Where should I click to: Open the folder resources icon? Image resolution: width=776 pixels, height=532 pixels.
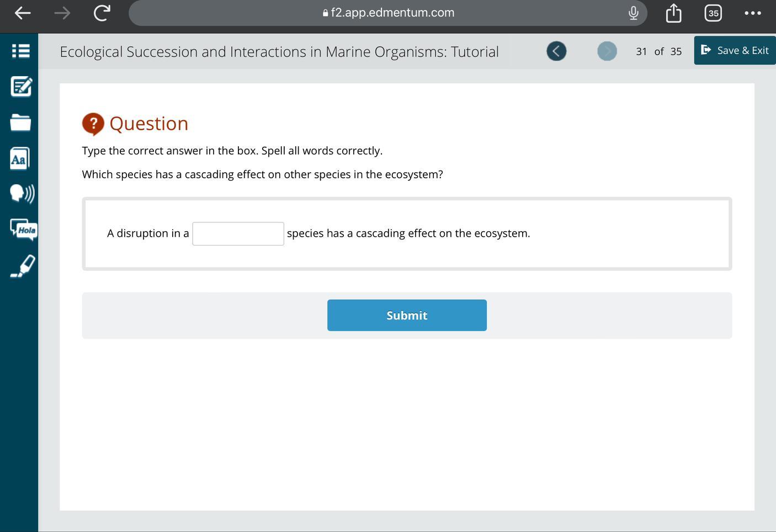click(20, 122)
